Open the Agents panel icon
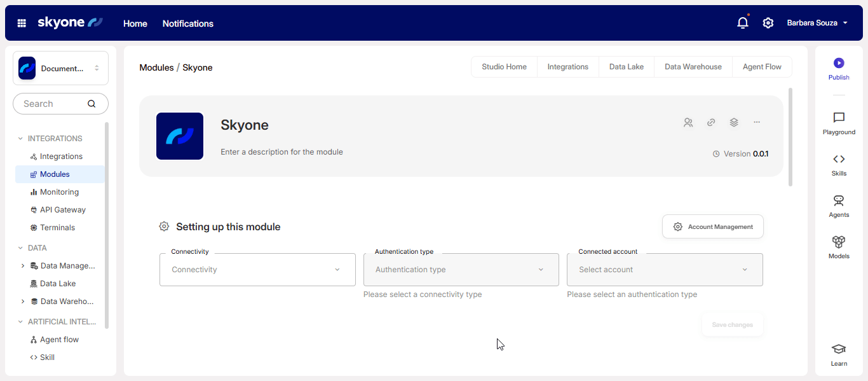Screen dimensions: 868x381 (839, 201)
